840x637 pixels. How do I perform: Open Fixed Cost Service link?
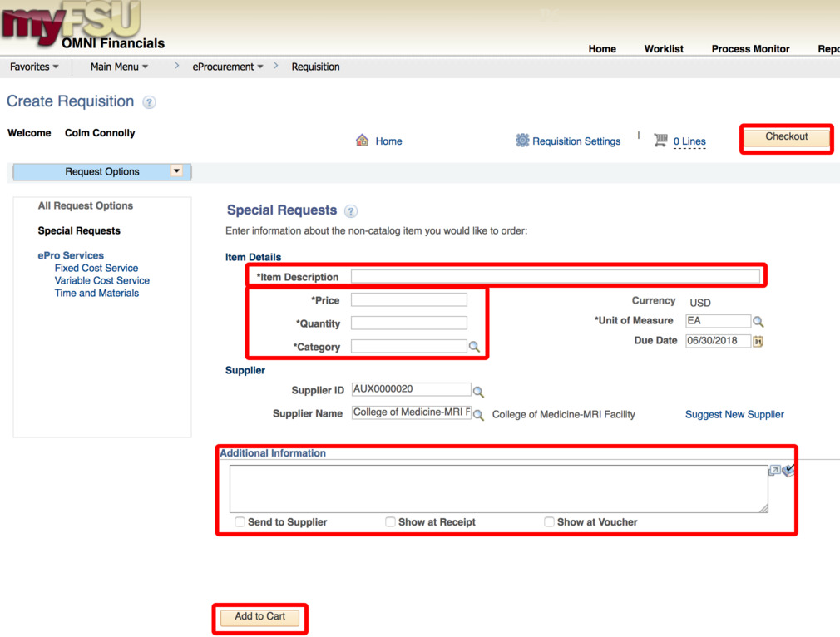coord(96,268)
